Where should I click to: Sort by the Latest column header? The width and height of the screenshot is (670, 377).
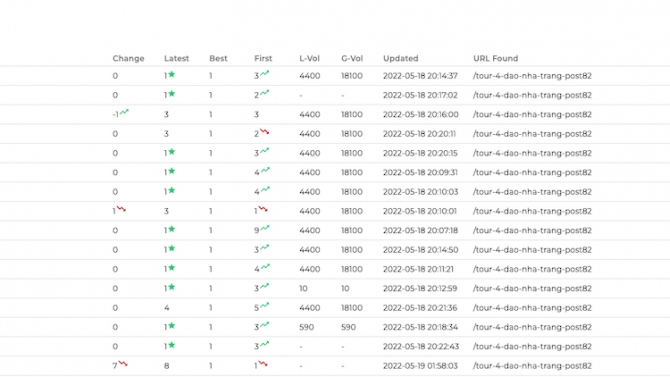coord(176,58)
